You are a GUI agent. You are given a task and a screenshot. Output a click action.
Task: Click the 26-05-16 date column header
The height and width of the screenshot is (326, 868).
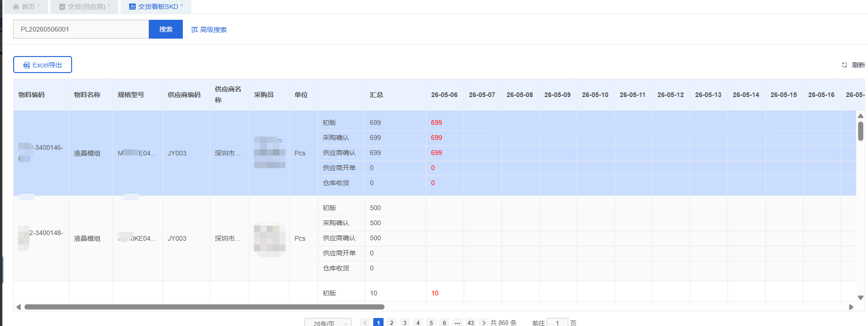[x=821, y=95]
